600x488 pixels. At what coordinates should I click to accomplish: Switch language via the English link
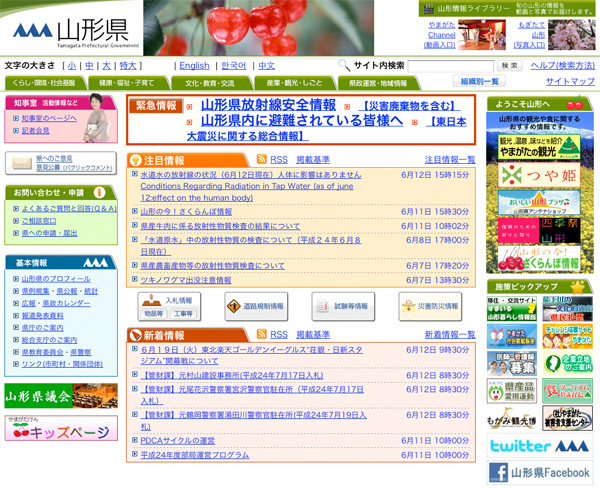click(x=195, y=66)
